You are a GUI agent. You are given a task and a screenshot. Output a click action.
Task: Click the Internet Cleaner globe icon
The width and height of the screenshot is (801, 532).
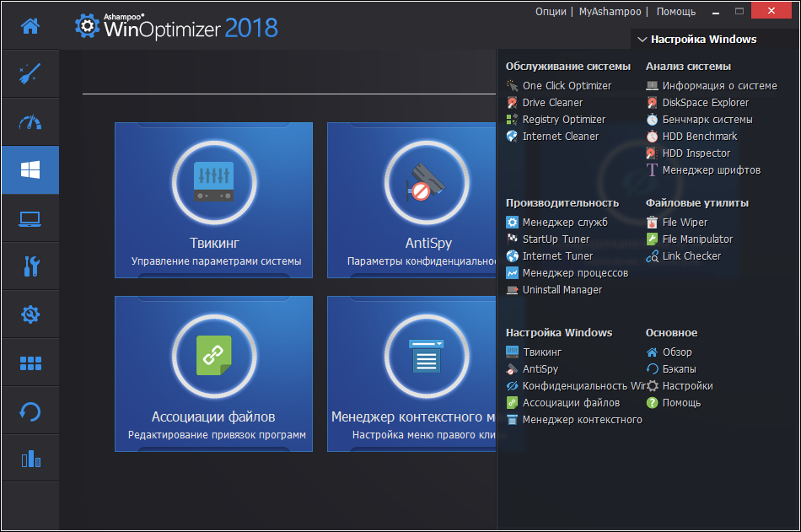click(512, 137)
